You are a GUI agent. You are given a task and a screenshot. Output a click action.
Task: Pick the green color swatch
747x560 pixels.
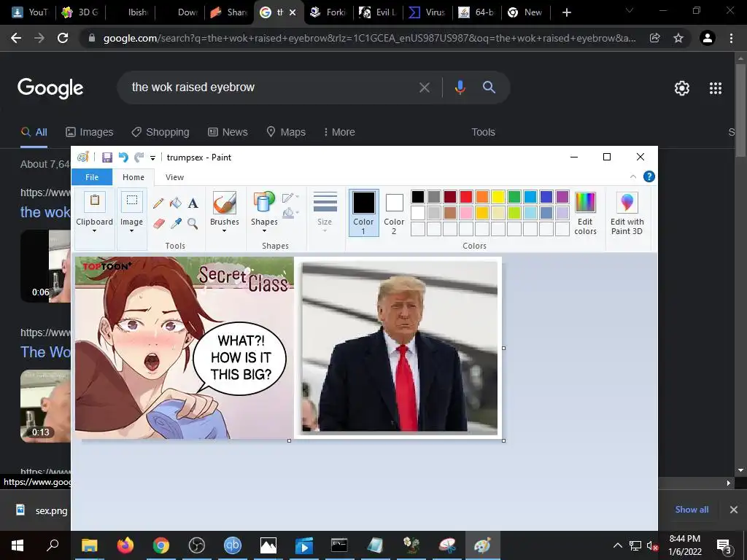pos(514,197)
